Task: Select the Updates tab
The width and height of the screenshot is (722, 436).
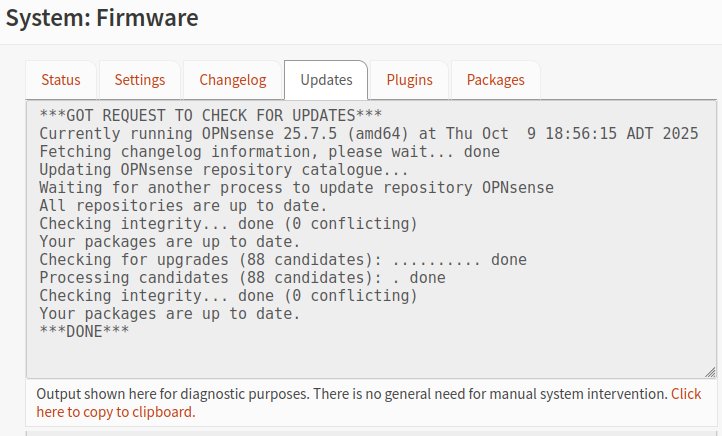Action: click(326, 80)
